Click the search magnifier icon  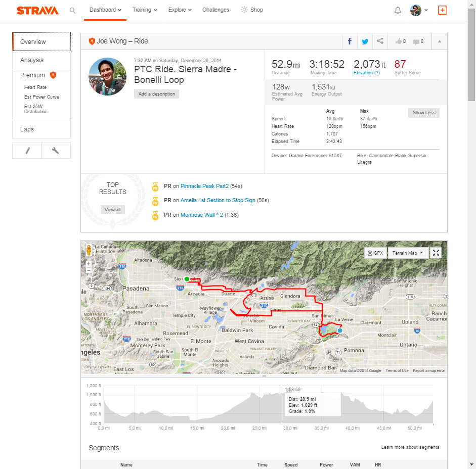73,10
